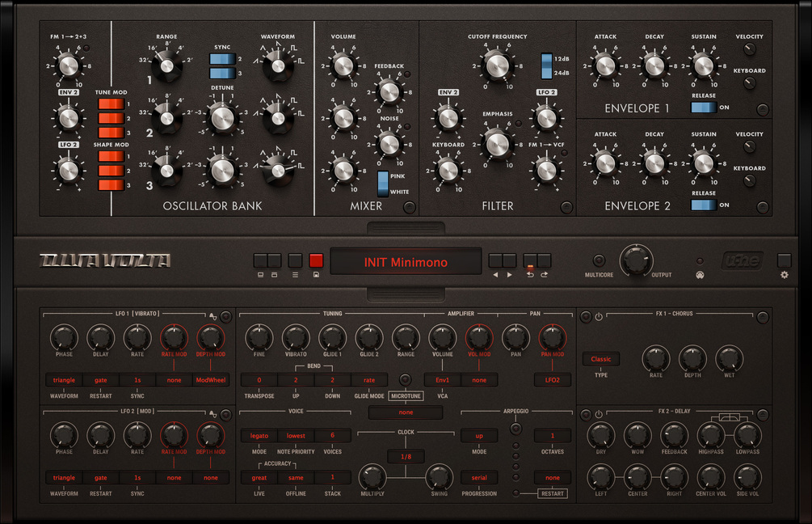Enable the Multicore button

599,260
